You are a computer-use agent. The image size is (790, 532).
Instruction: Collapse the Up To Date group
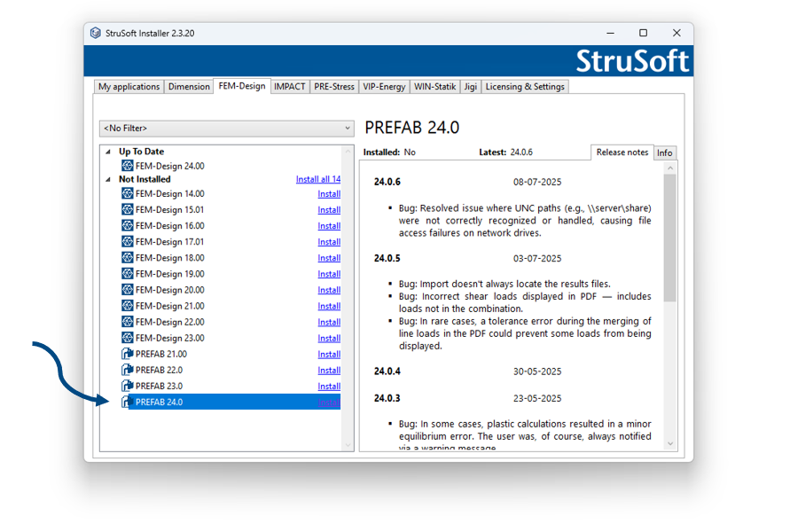pos(108,152)
